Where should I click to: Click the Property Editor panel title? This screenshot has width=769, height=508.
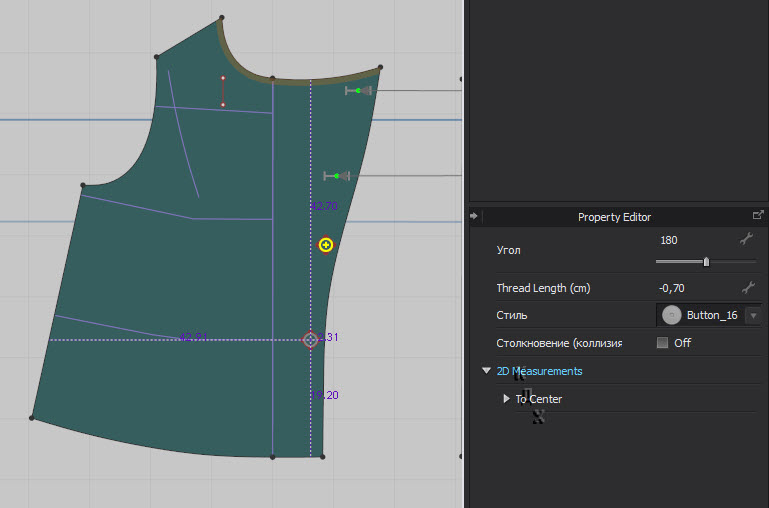click(x=614, y=217)
